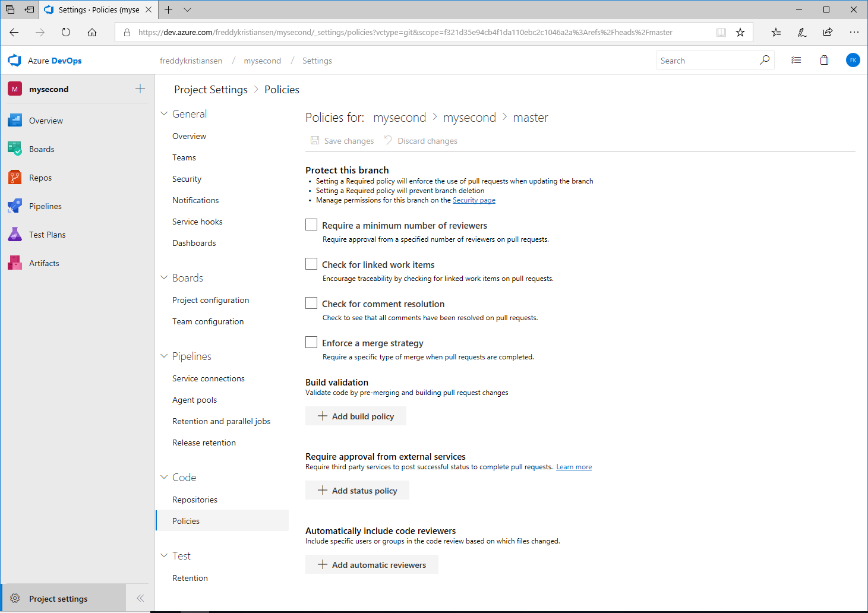Click Add build policy button
This screenshot has width=868, height=613.
pos(356,416)
